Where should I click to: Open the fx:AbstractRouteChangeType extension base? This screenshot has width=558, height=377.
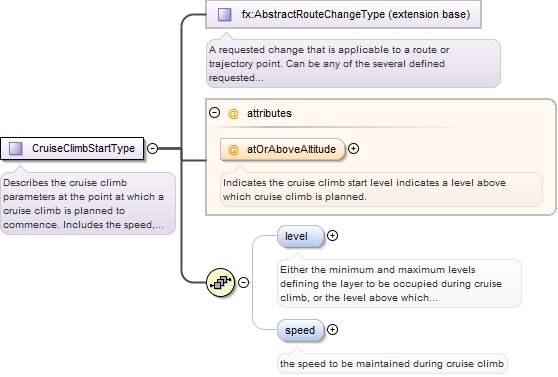point(343,14)
